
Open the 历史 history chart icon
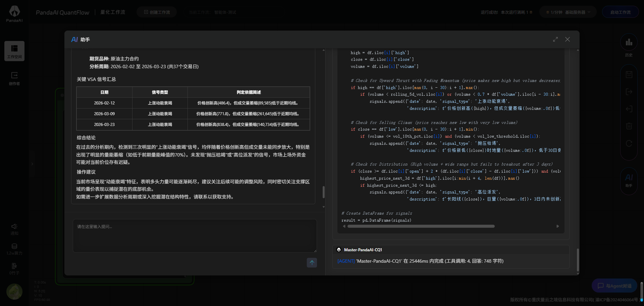coord(629,45)
